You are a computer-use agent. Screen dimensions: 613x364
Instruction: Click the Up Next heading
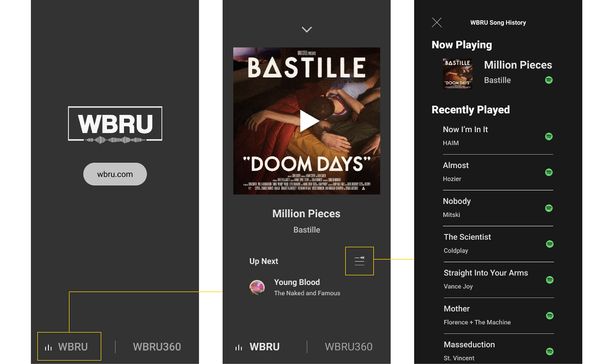coord(264,261)
